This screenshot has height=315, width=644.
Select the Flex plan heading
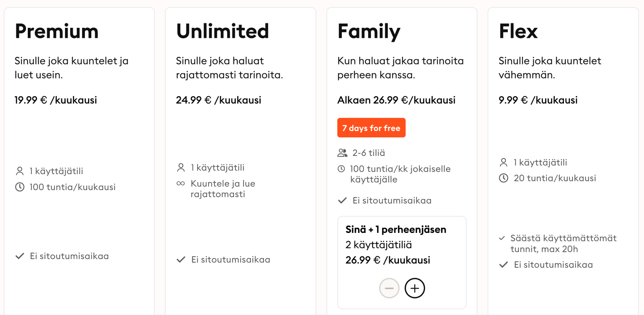click(x=518, y=31)
